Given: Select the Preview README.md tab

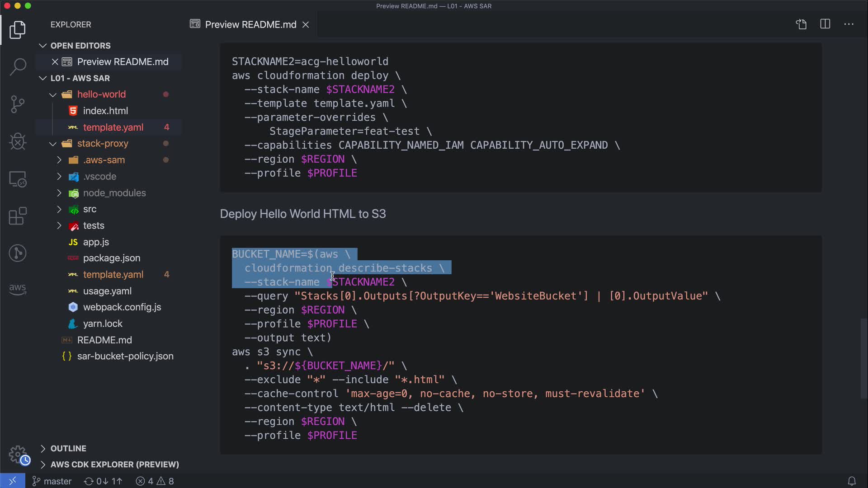Looking at the screenshot, I should point(250,24).
